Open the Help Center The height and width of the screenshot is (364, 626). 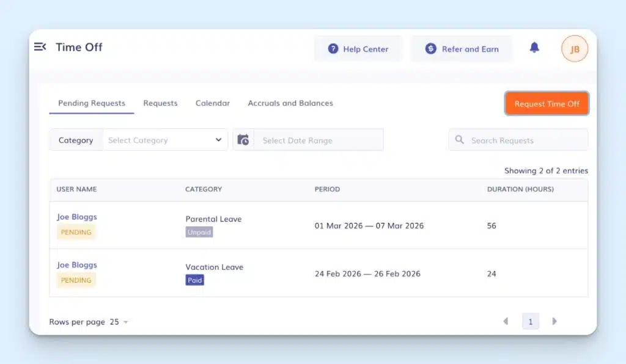pyautogui.click(x=358, y=49)
